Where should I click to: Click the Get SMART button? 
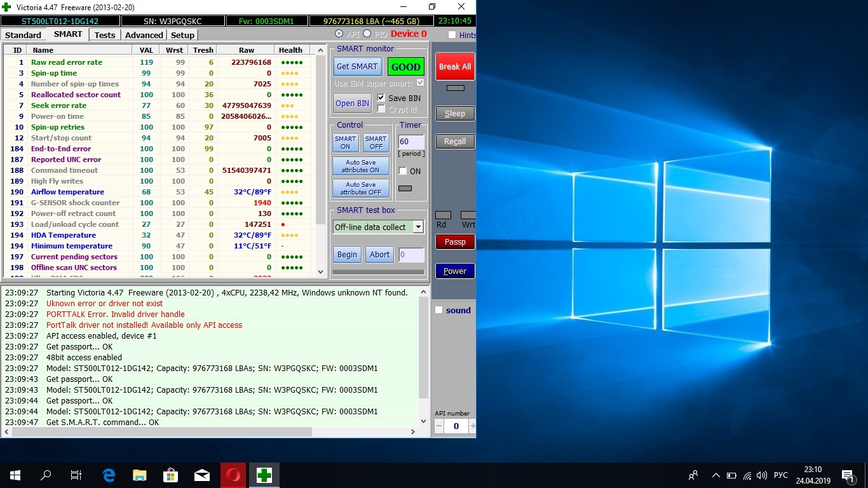(x=357, y=66)
